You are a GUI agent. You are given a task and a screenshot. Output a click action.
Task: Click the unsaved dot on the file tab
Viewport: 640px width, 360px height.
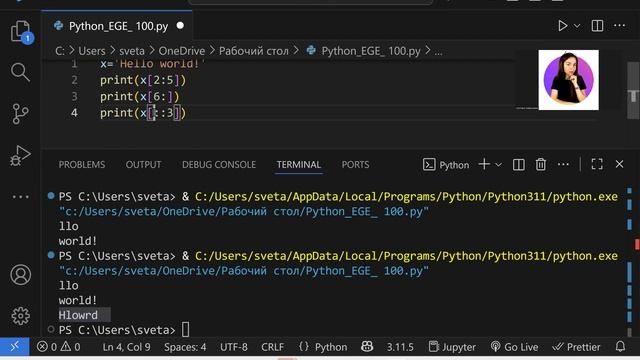pos(180,26)
